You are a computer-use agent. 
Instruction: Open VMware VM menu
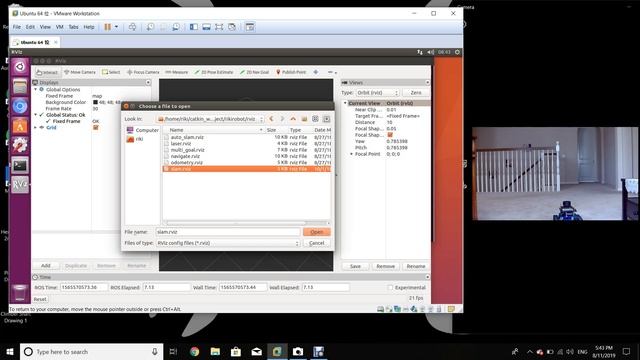click(60, 27)
